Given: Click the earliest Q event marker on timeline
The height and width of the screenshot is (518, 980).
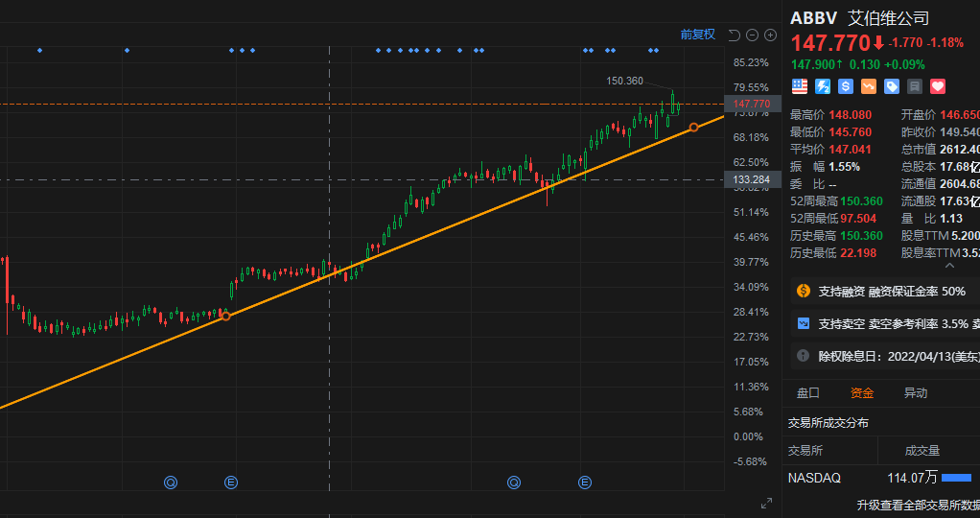Looking at the screenshot, I should tap(171, 483).
